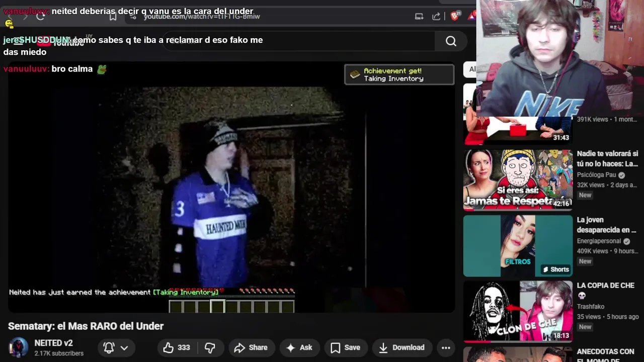This screenshot has height=362, width=644.
Task: Click 35 views · 5 hours ago text
Action: pos(608,317)
